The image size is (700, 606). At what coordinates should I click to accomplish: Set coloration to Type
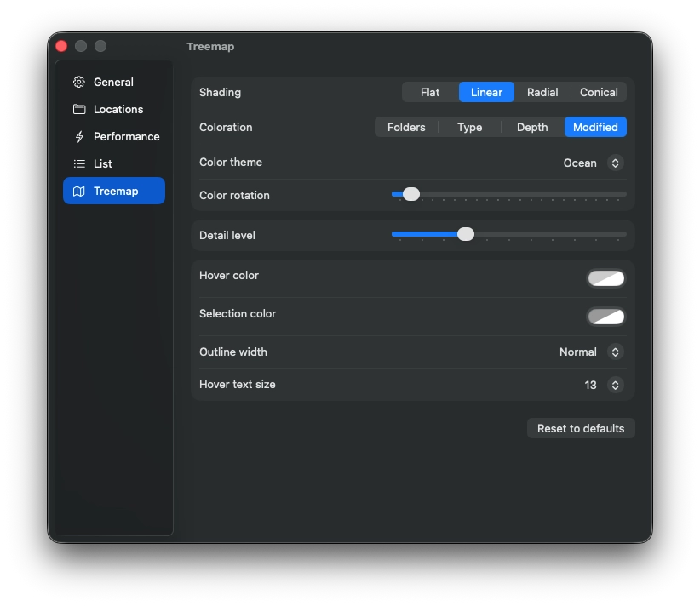click(x=469, y=127)
